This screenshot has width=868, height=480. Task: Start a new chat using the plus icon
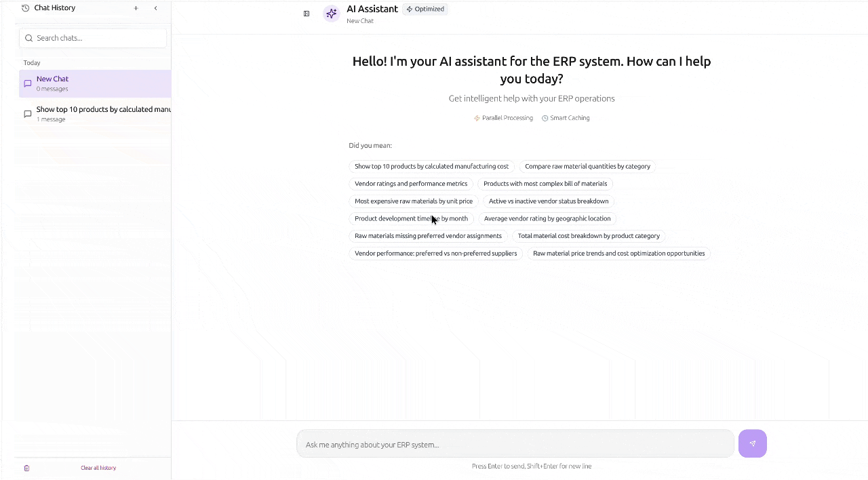pyautogui.click(x=136, y=8)
